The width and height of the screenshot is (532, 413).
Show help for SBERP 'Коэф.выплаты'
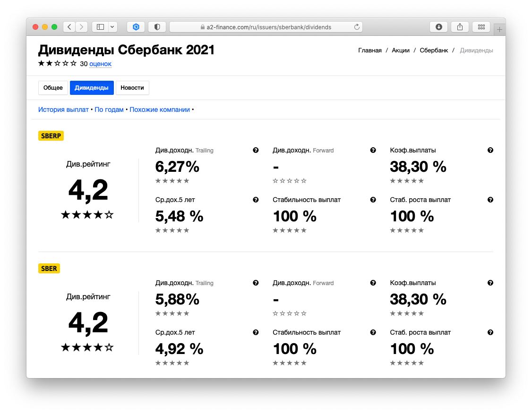490,150
